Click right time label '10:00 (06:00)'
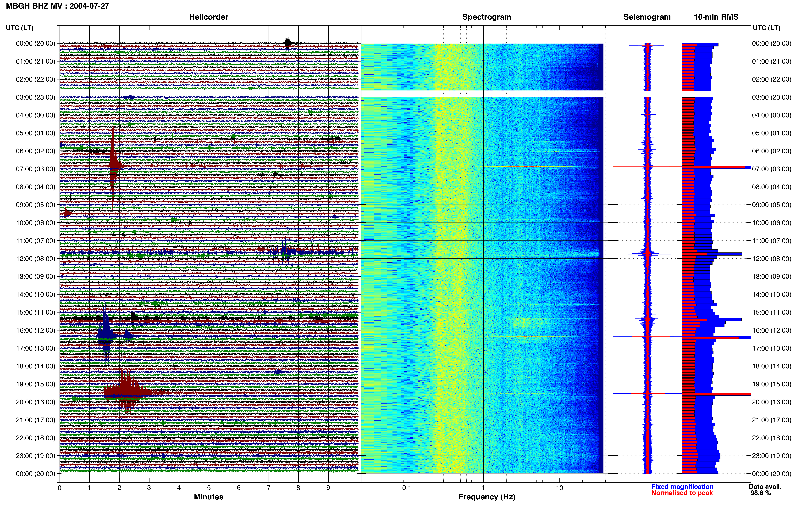812x508 pixels. 772,223
